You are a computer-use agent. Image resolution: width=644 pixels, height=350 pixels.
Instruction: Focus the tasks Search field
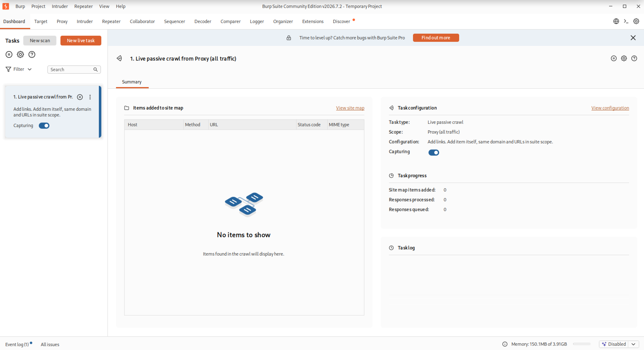pyautogui.click(x=74, y=69)
